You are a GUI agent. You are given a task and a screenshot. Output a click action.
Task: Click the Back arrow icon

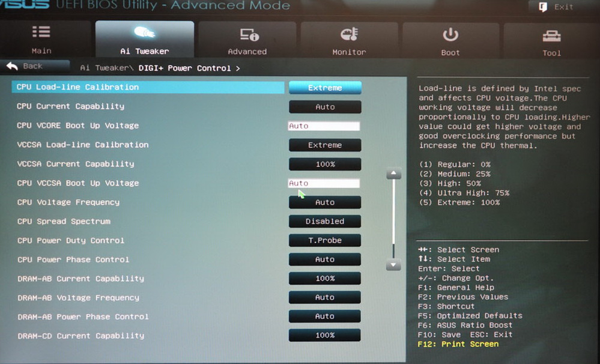tap(12, 66)
